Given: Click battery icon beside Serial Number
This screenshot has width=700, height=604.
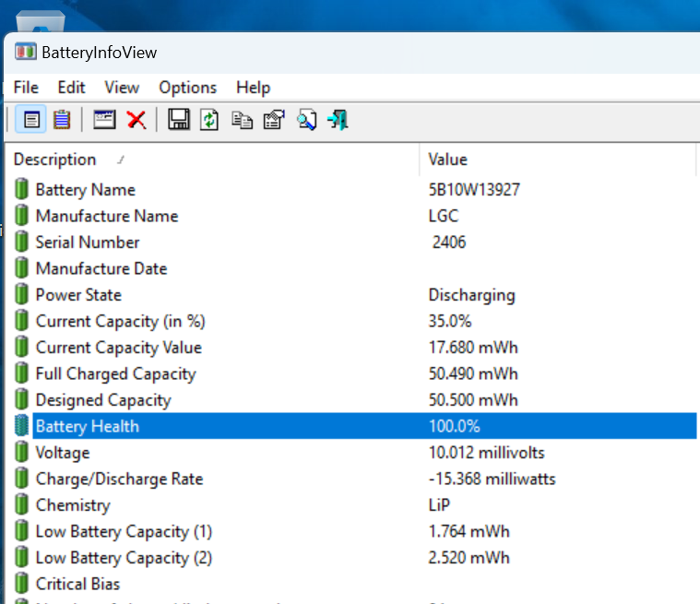Looking at the screenshot, I should 21,242.
